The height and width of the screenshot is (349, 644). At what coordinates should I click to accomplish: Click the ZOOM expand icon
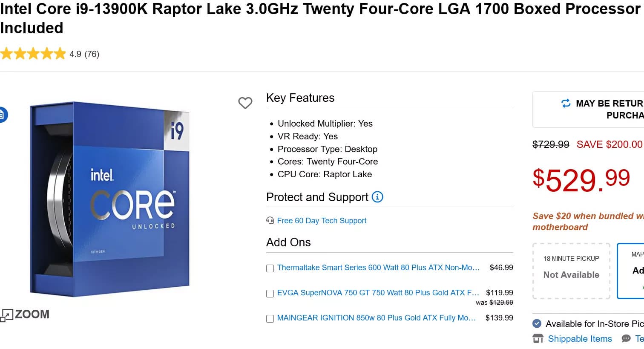point(6,315)
